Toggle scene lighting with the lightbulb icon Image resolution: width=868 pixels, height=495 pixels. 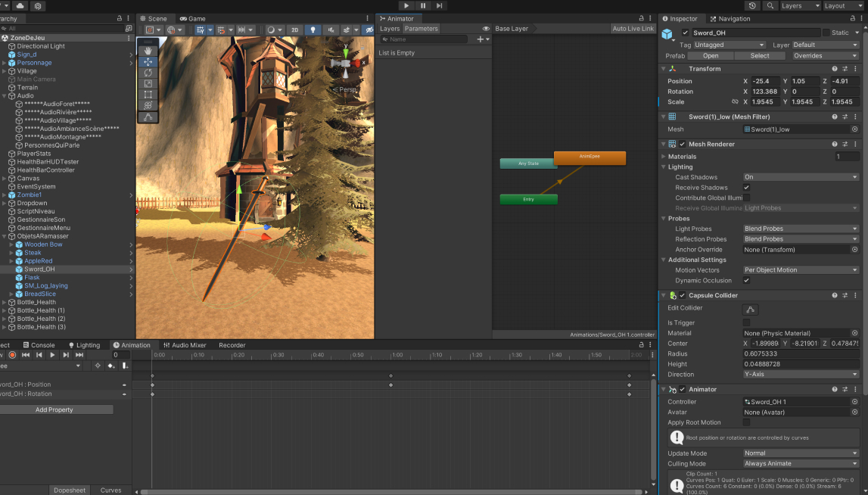point(313,30)
